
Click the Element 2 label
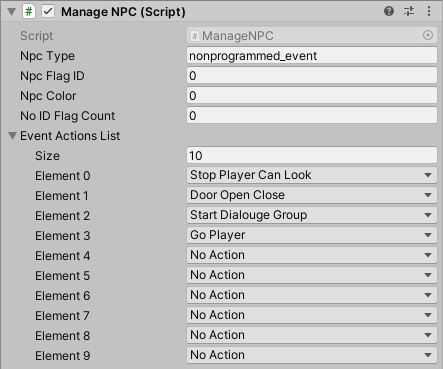[63, 216]
